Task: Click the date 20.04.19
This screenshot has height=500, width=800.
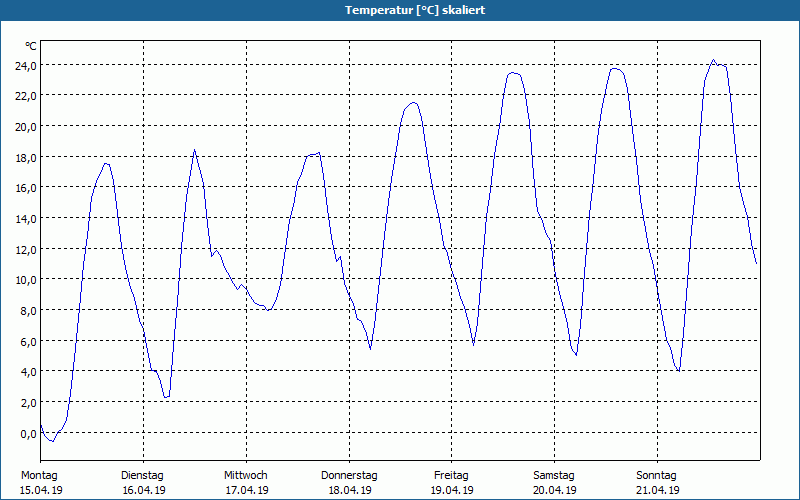Action: pos(555,490)
